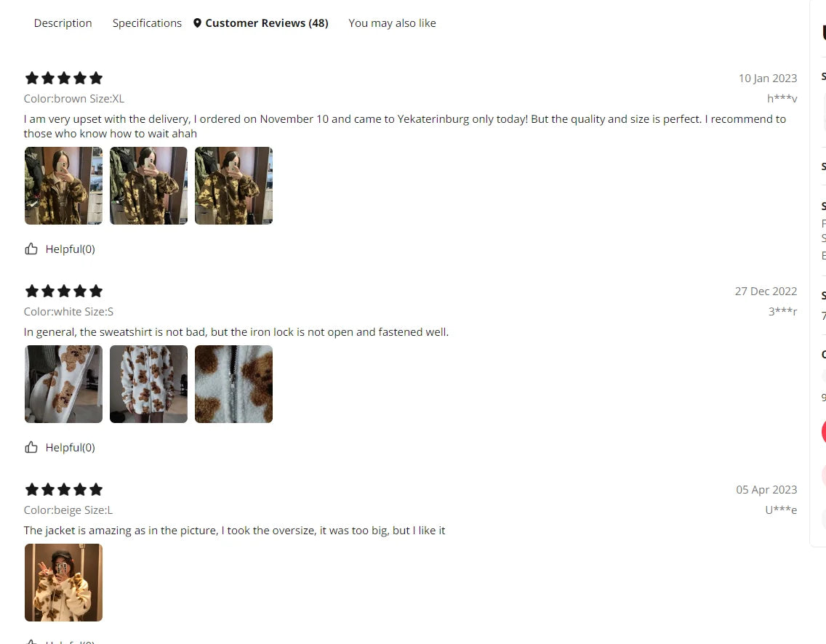This screenshot has width=826, height=644.
Task: Open second brown jacket mirror selfie photo
Action: 148,185
